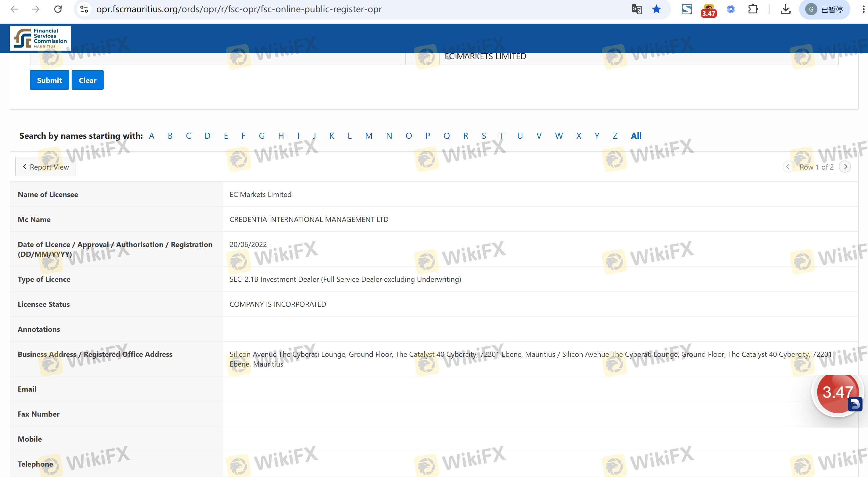Open the WikiFX 3.47 extension icon

[x=709, y=10]
